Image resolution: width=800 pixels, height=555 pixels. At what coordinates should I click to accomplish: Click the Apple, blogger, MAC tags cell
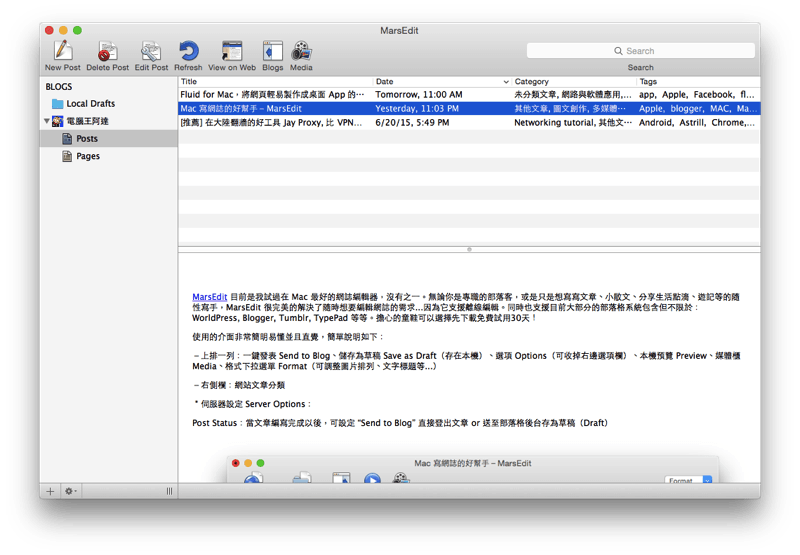pyautogui.click(x=696, y=109)
